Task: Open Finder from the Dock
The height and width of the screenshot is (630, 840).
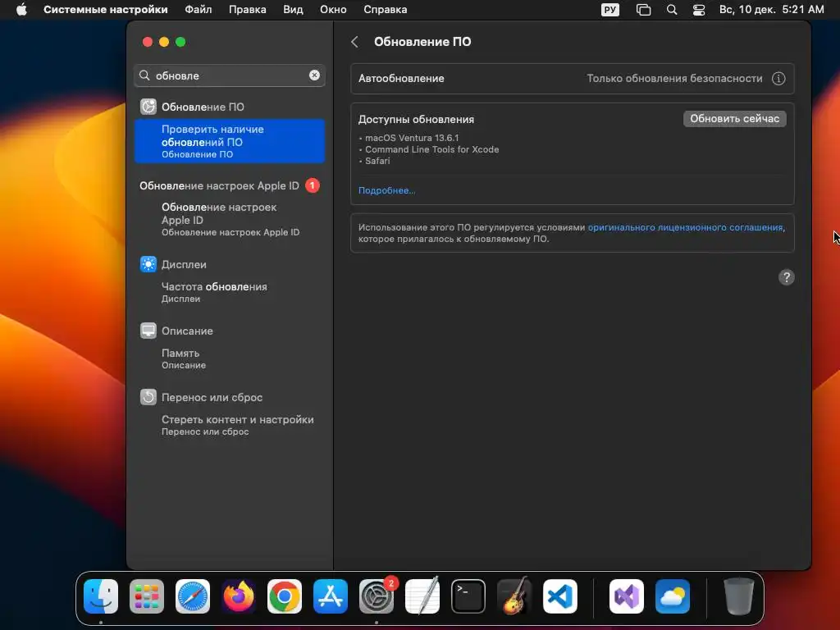Action: [101, 596]
